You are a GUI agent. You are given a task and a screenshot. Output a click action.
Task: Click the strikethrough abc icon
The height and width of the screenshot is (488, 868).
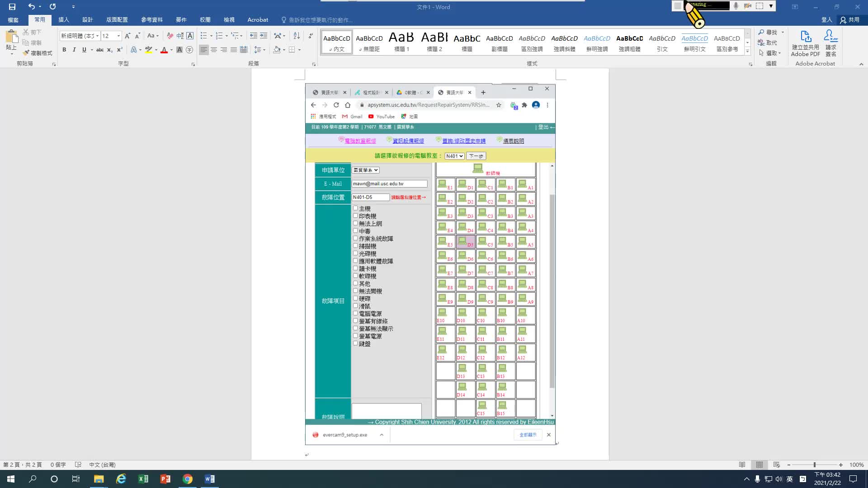pyautogui.click(x=100, y=50)
